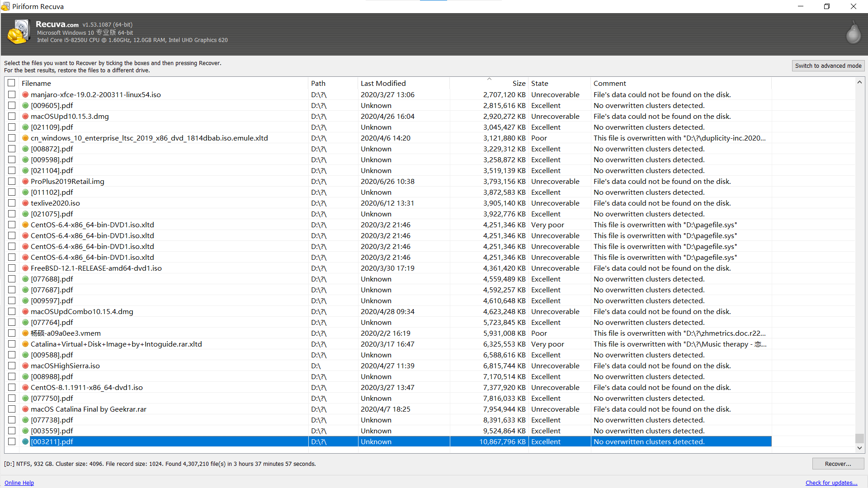Click red status dot of ProPlus2019Retail.img

click(25, 181)
